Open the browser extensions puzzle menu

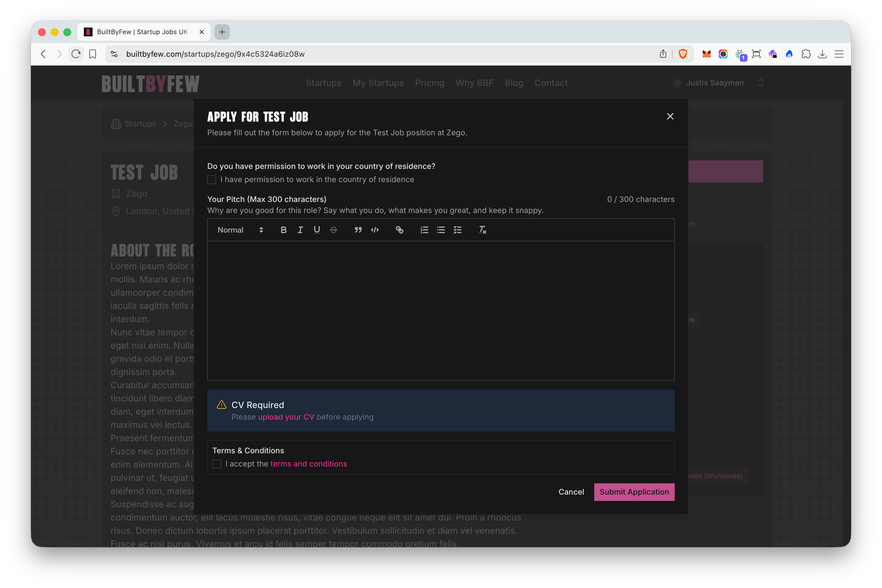(x=806, y=54)
